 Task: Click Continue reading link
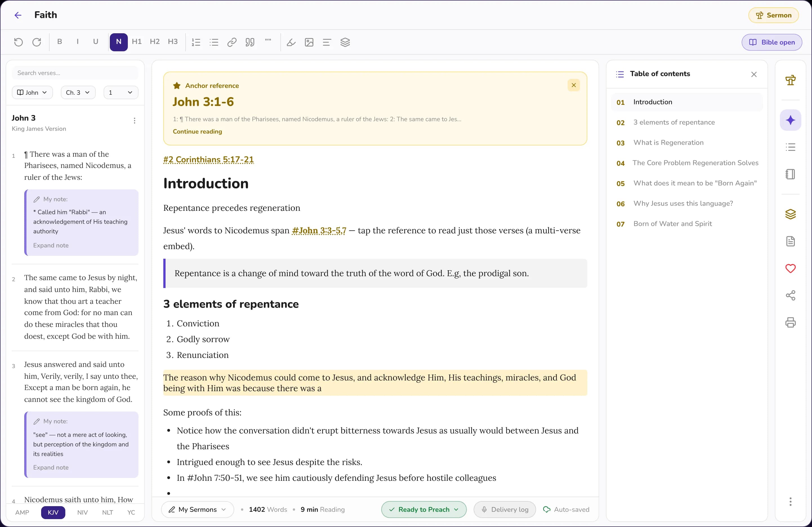[x=197, y=132]
